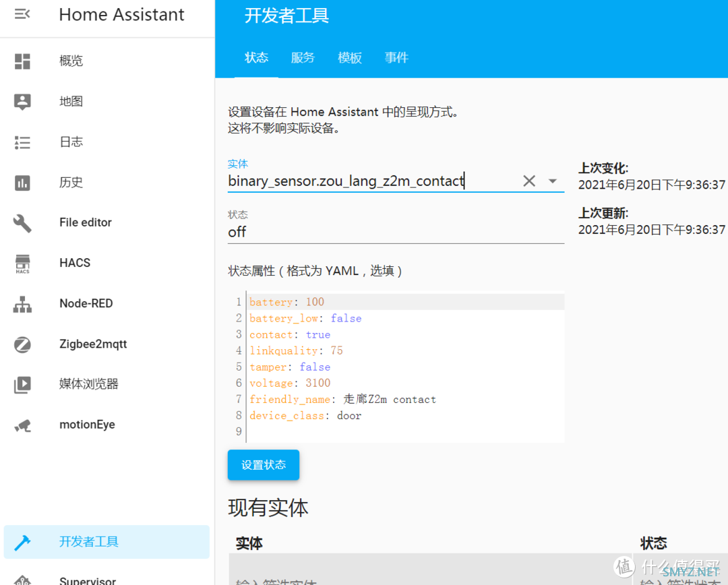Viewport: 728px width, 585px height.
Task: Click the battery: 100 YAML line
Action: tap(406, 302)
